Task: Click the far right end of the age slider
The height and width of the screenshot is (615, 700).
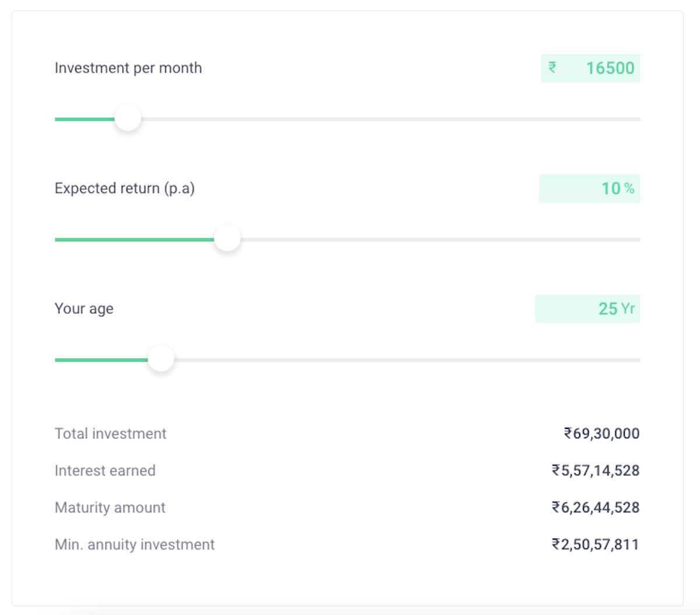Action: coord(636,359)
